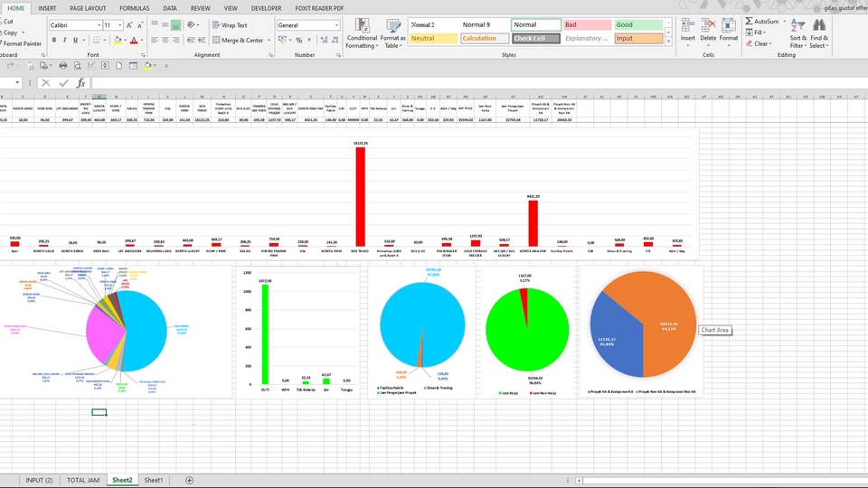
Task: Click the print preview icon
Action: (x=78, y=66)
